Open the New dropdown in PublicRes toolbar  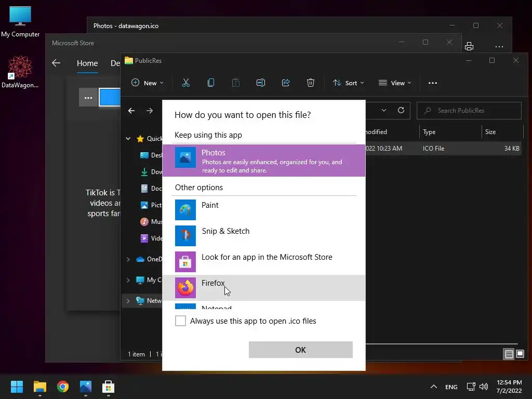pos(147,83)
